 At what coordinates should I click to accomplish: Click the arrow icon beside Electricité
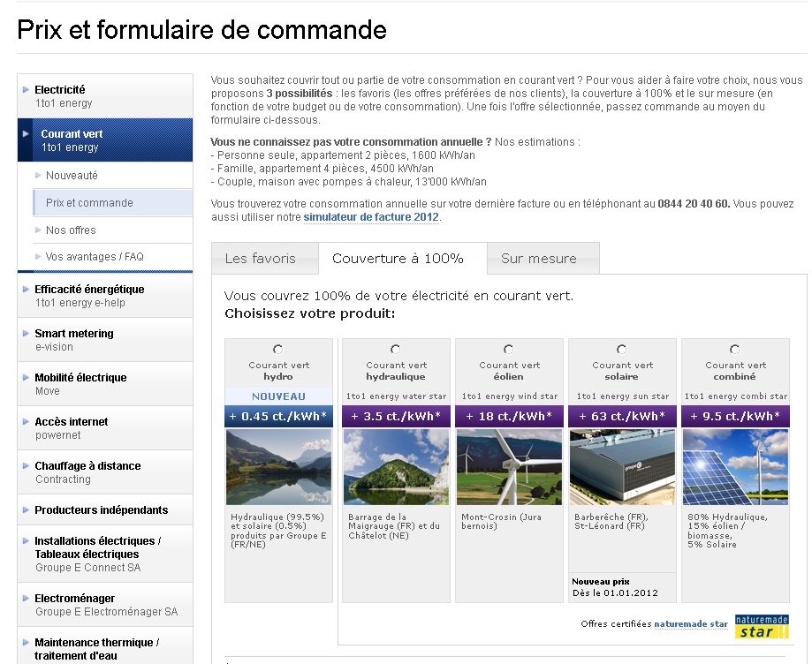[26, 89]
